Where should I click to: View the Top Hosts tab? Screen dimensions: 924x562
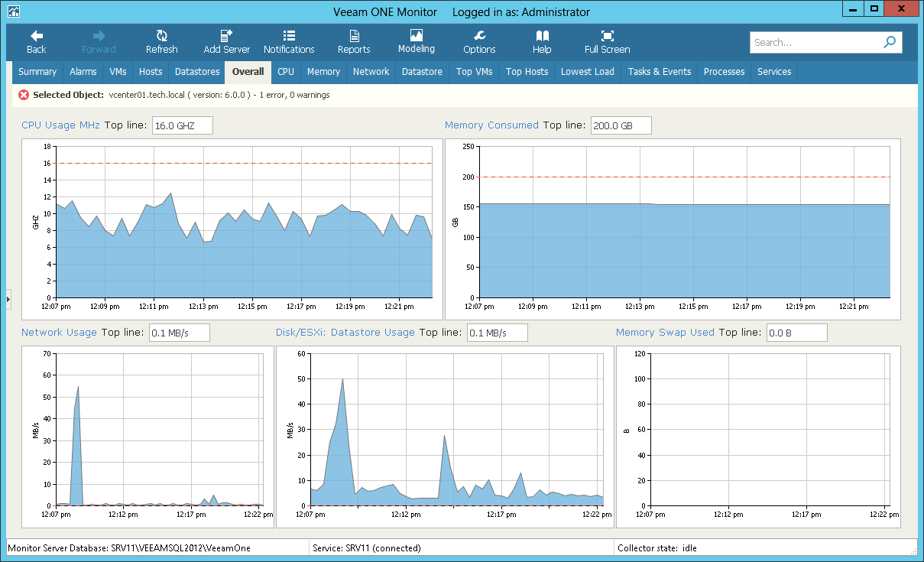point(527,72)
